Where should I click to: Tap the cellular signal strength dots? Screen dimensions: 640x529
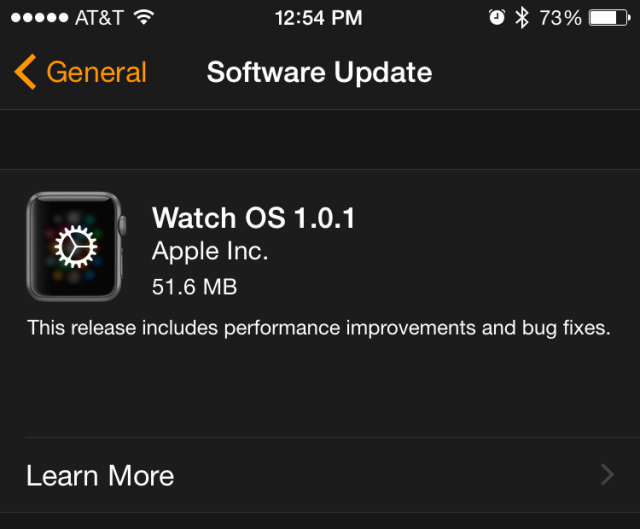coord(40,18)
